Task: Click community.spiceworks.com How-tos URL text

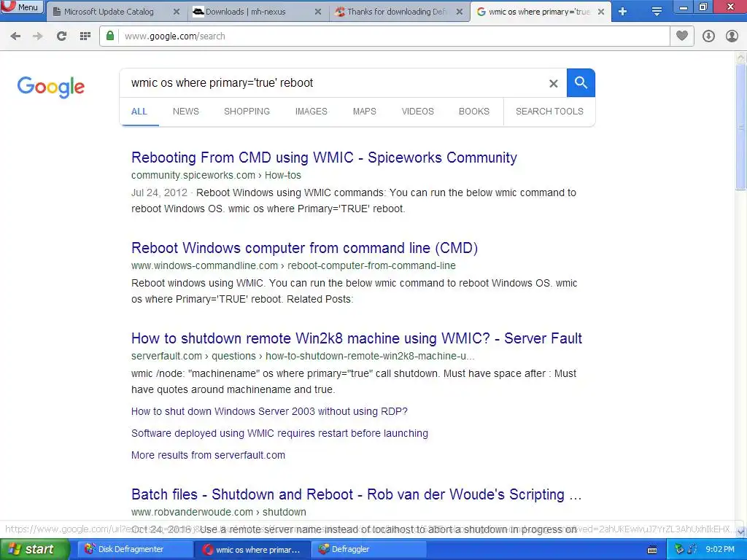Action: [x=216, y=175]
